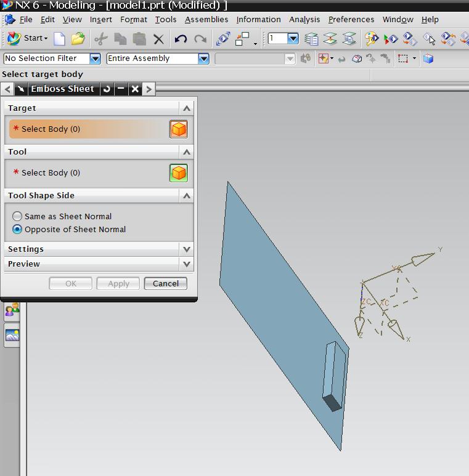This screenshot has height=476, width=469.
Task: Open the Format menu
Action: (x=134, y=20)
